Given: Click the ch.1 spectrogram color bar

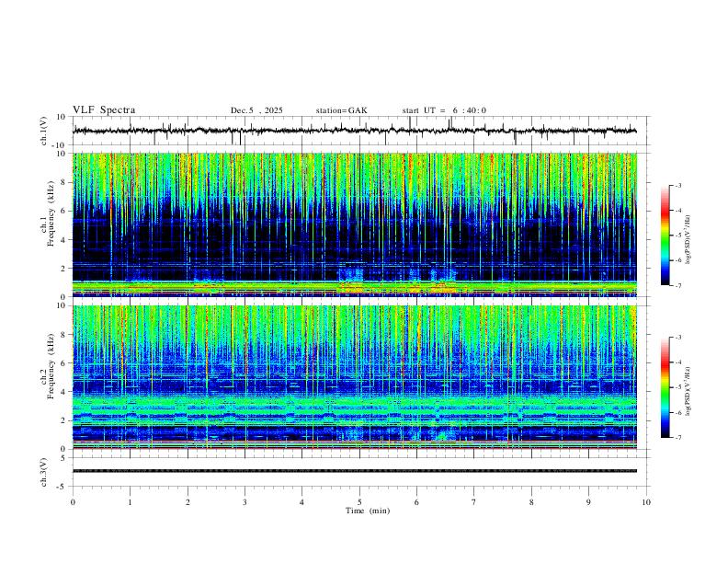Looking at the screenshot, I should pyautogui.click(x=665, y=236).
